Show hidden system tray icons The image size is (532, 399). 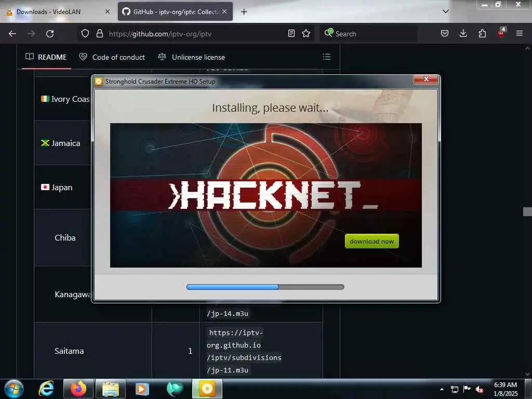442,389
